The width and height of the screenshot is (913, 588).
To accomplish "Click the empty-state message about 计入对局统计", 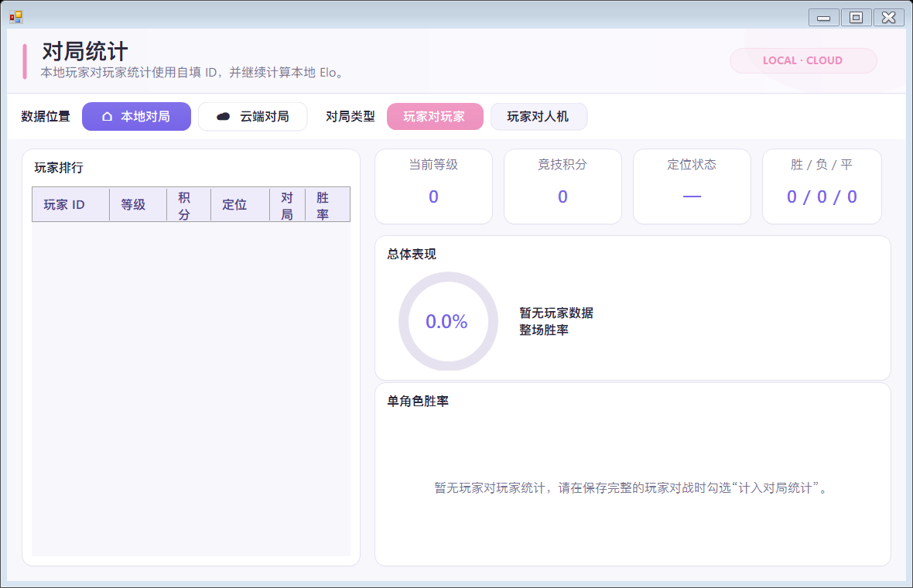I will point(631,488).
